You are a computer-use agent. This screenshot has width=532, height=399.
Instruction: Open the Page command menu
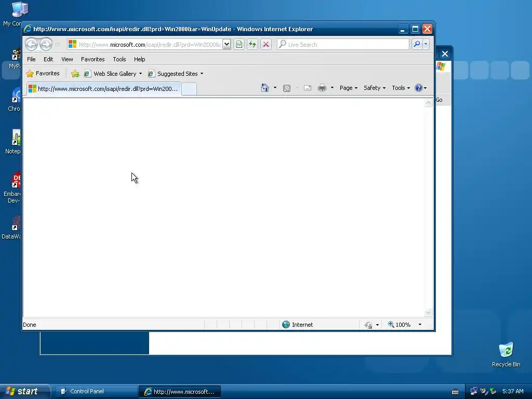pyautogui.click(x=349, y=88)
